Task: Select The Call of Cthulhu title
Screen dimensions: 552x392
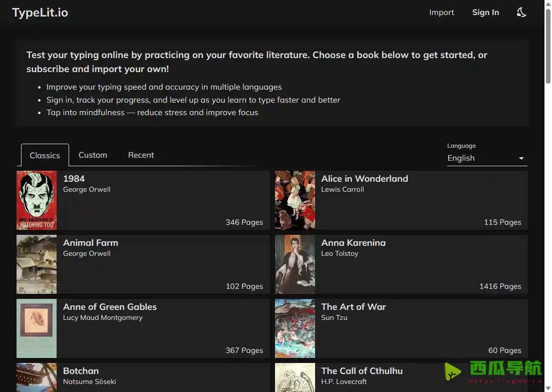Action: click(362, 370)
